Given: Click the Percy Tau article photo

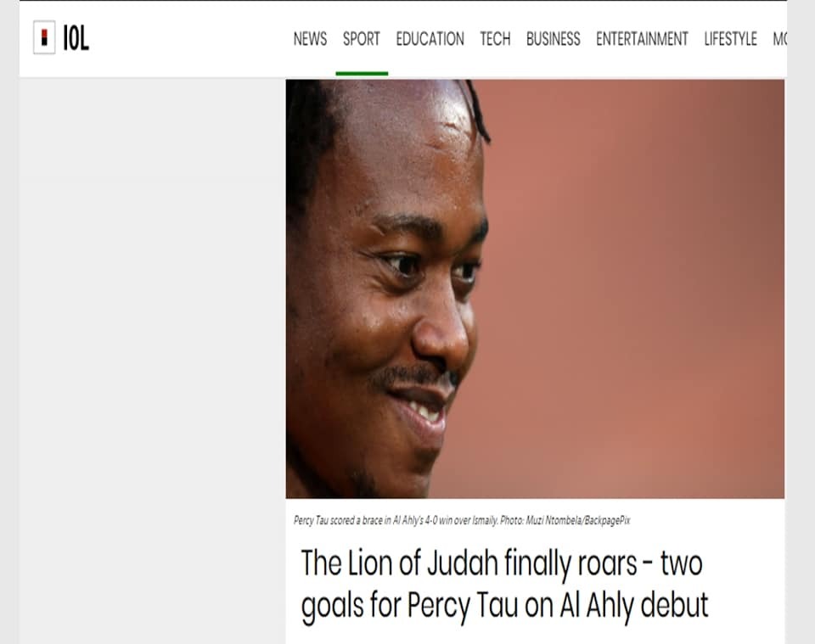Looking at the screenshot, I should click(x=535, y=288).
